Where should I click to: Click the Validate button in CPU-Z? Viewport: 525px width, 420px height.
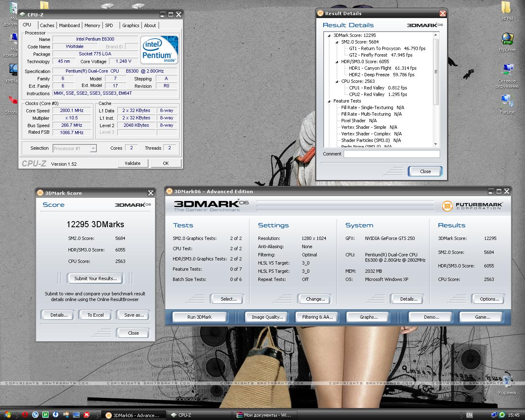(x=132, y=163)
